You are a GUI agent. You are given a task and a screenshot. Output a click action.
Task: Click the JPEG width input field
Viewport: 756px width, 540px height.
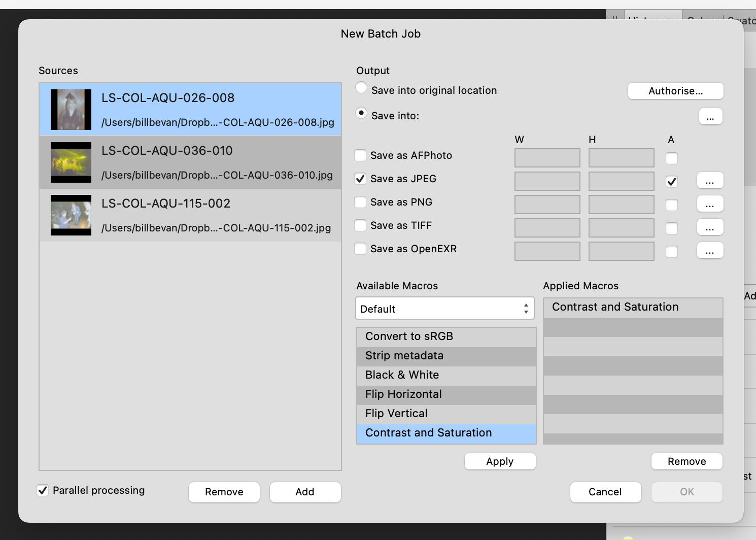point(547,181)
